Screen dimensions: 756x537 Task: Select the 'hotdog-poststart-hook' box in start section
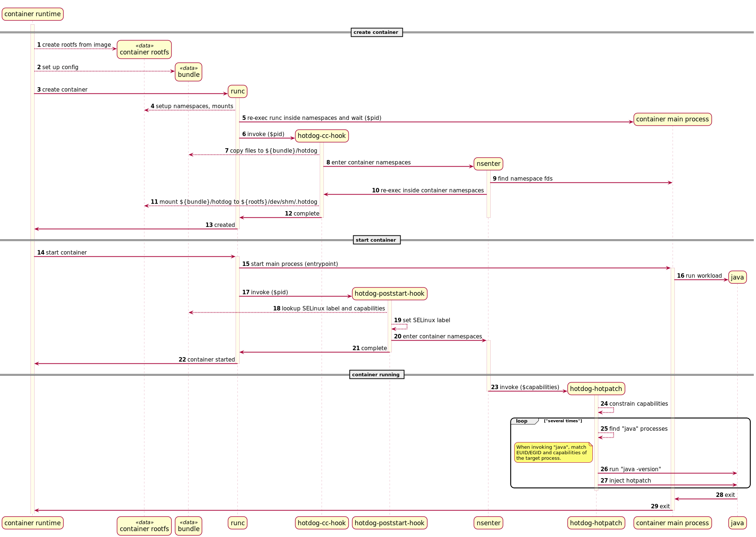point(389,294)
